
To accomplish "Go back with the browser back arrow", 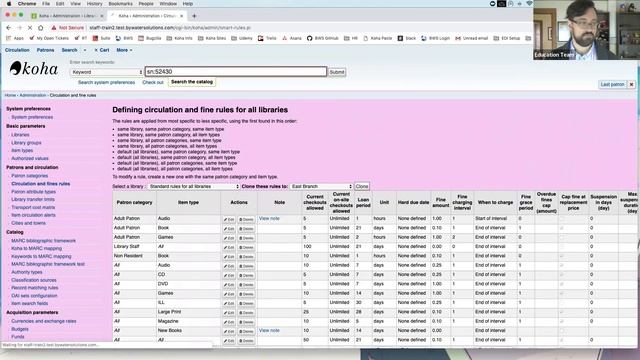I will (9, 28).
